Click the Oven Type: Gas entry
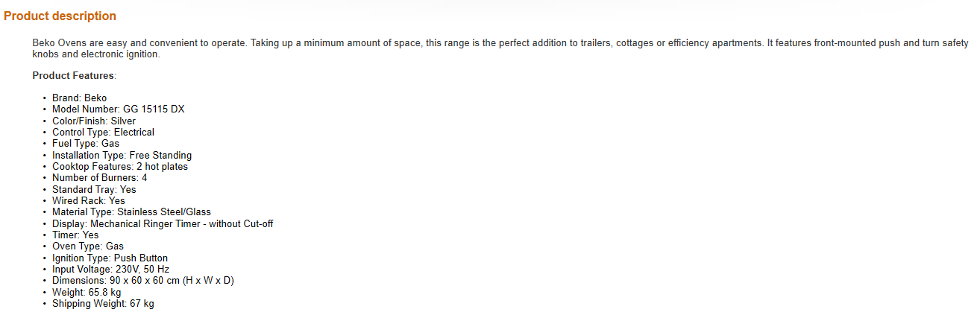 (87, 246)
